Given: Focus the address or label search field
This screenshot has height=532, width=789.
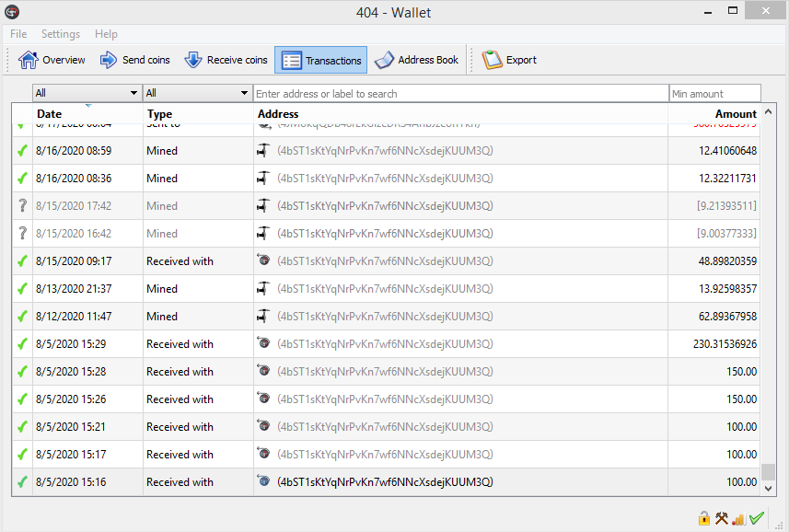Looking at the screenshot, I should tap(461, 94).
